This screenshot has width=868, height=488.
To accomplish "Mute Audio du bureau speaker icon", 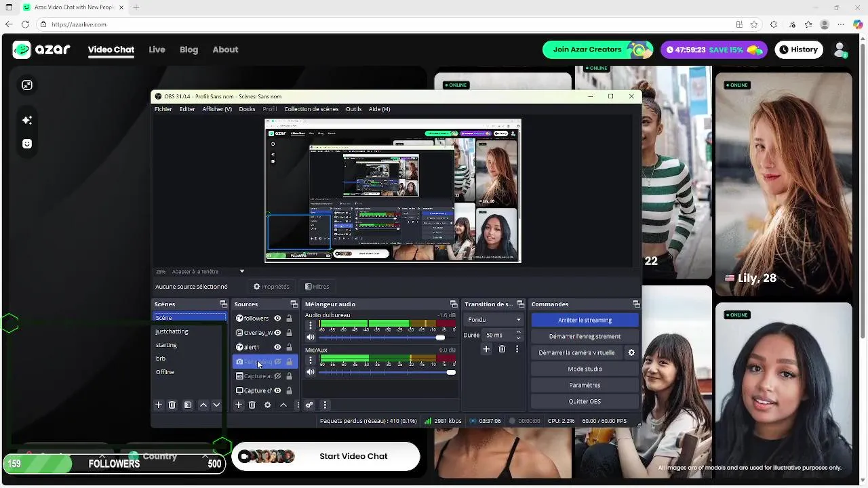I will [x=311, y=337].
